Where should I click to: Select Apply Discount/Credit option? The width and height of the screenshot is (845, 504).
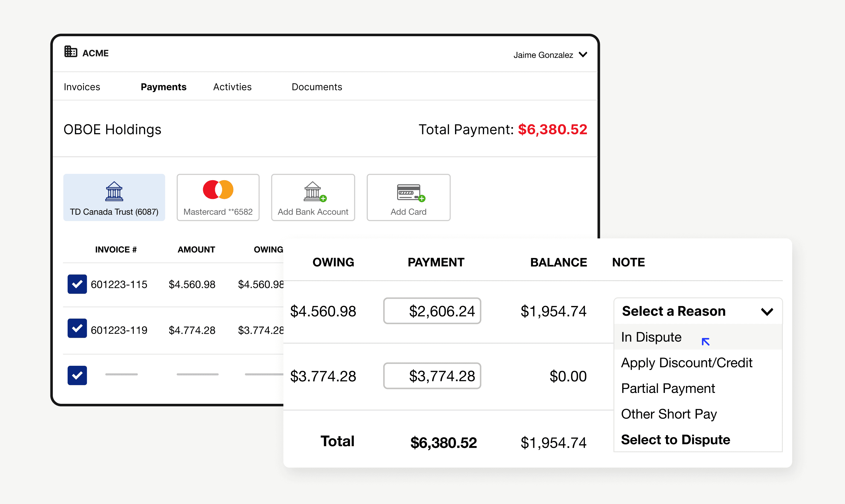pyautogui.click(x=686, y=363)
